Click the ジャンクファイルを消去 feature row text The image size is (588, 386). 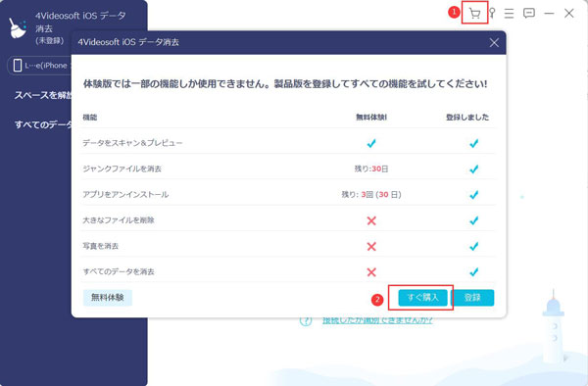pos(122,169)
